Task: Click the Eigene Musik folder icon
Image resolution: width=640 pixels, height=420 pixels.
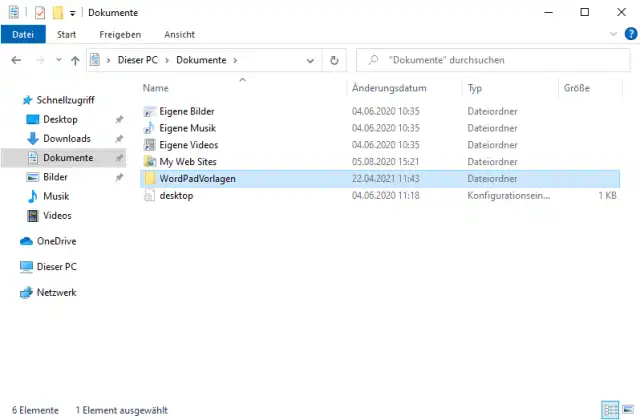Action: (x=149, y=128)
